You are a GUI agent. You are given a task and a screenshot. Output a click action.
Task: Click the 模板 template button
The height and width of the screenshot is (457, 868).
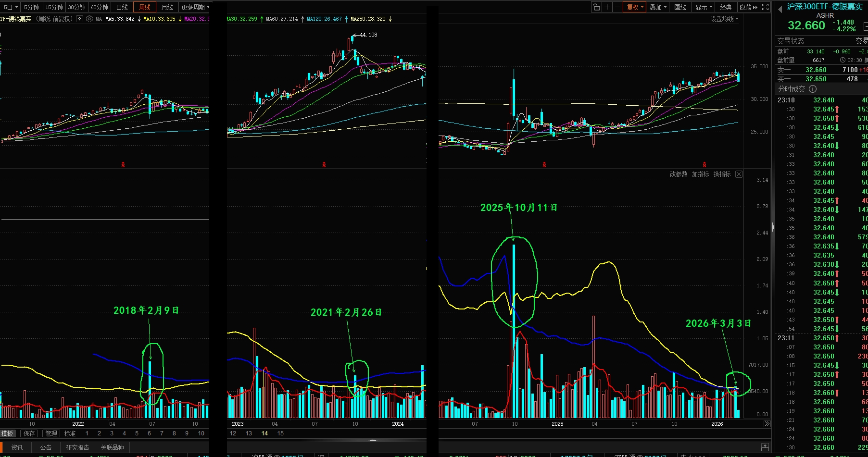(7, 433)
